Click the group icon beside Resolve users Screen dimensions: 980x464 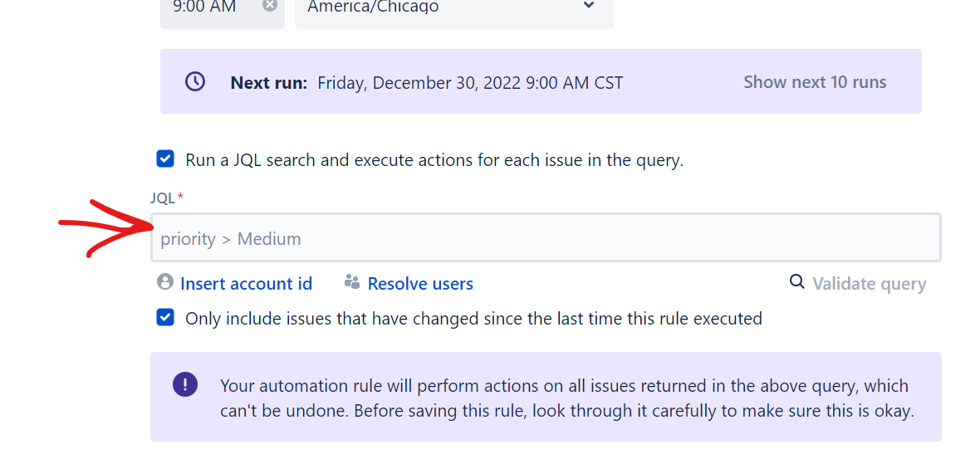tap(352, 282)
